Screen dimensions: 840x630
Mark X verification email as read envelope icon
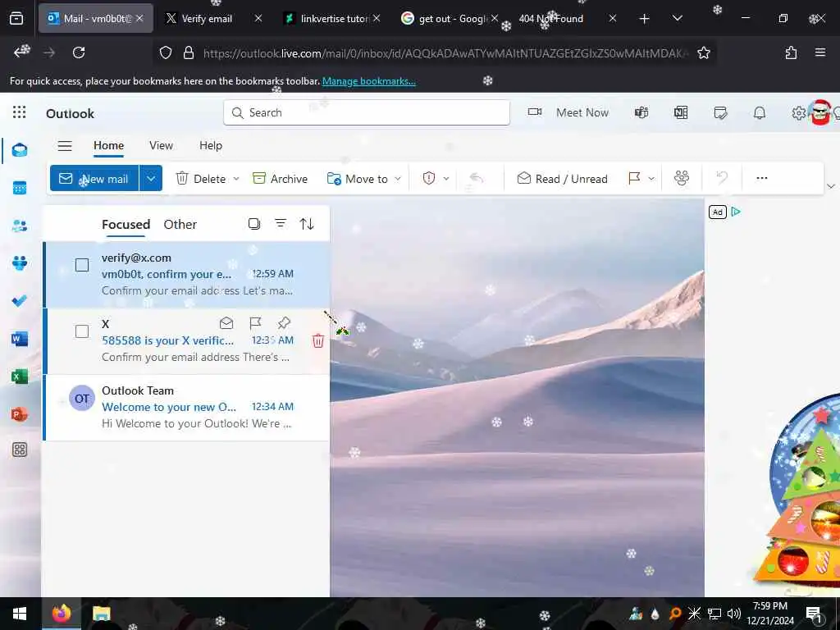coord(226,323)
